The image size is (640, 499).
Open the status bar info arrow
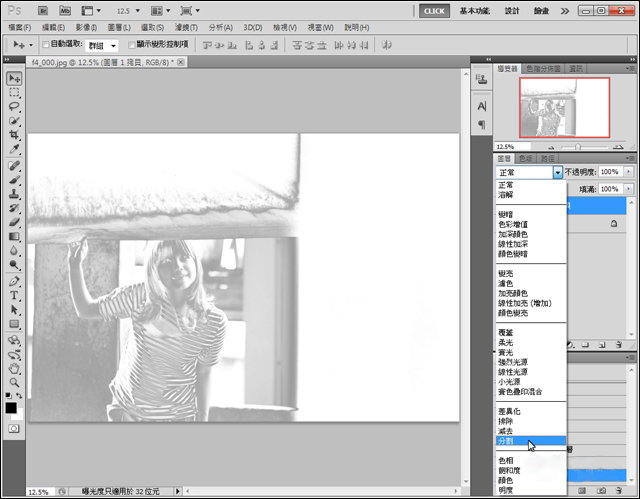point(178,491)
